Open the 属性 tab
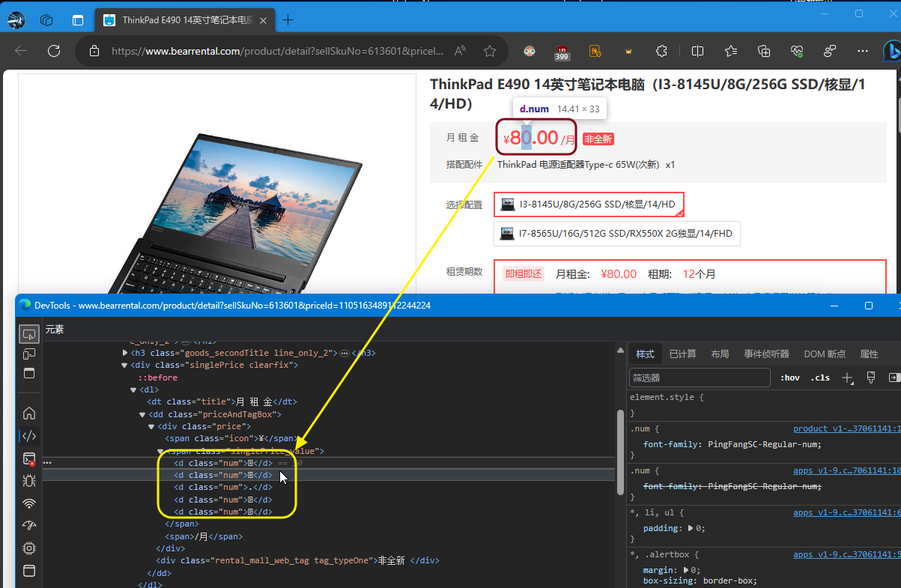Screen dimensions: 901x588 pos(870,354)
